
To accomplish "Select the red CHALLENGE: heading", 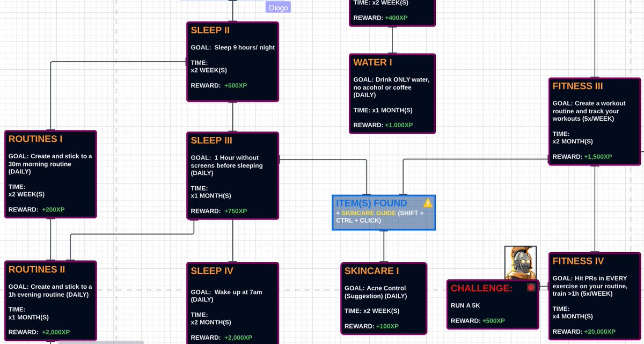I will 481,288.
